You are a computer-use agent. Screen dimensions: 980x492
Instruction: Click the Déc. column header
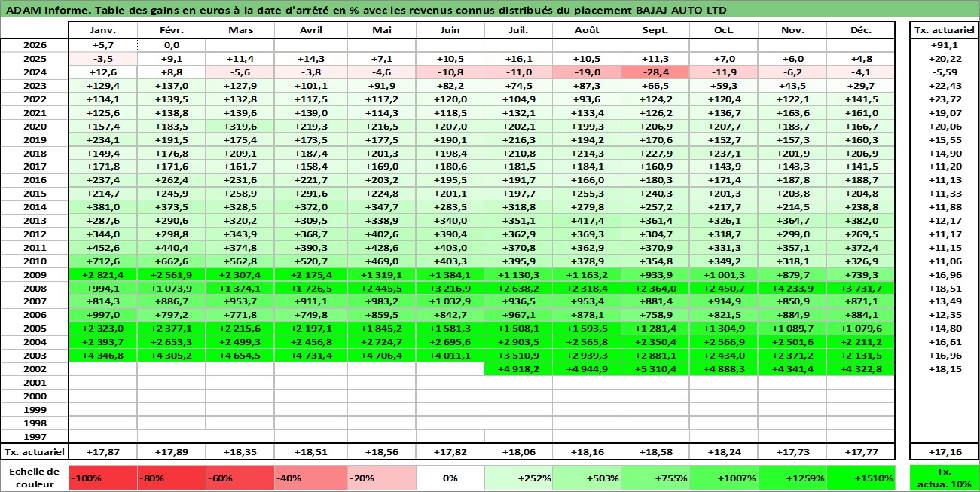(860, 31)
